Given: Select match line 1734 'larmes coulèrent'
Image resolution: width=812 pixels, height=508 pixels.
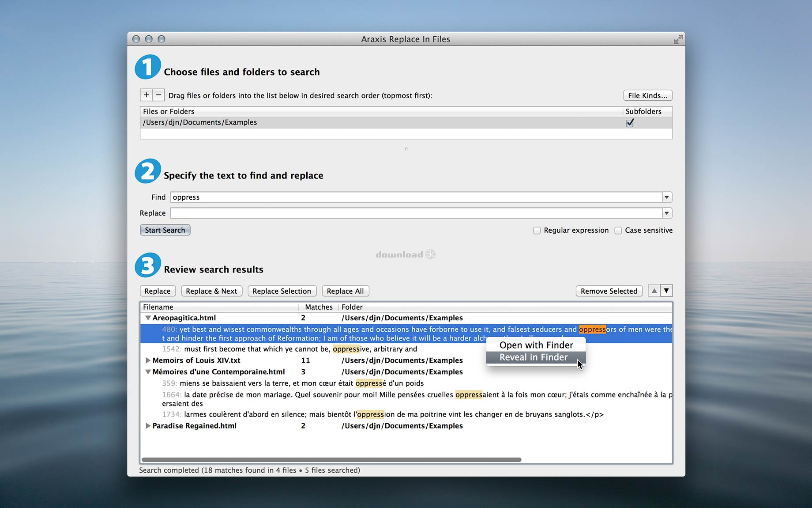Looking at the screenshot, I should [406, 414].
